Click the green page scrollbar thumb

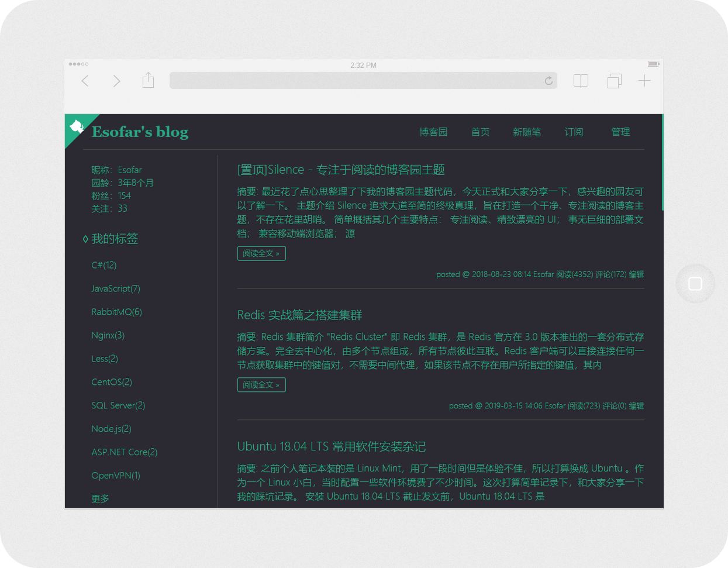663,162
